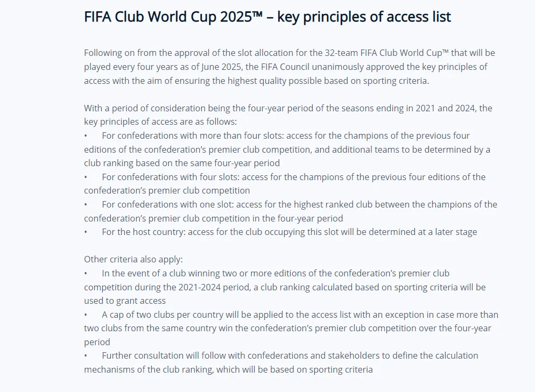Click the bullet dot before 'Further consultation'
The image size is (535, 392).
(x=86, y=356)
